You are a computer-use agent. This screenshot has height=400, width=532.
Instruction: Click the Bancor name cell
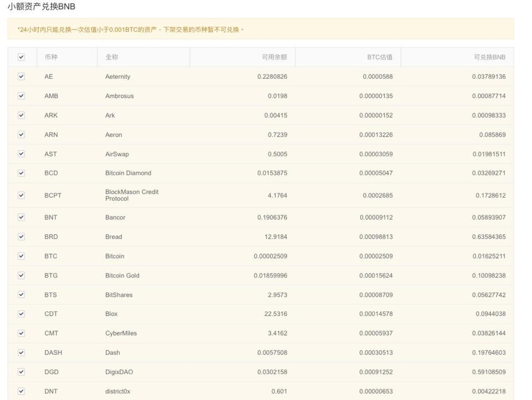click(x=115, y=217)
